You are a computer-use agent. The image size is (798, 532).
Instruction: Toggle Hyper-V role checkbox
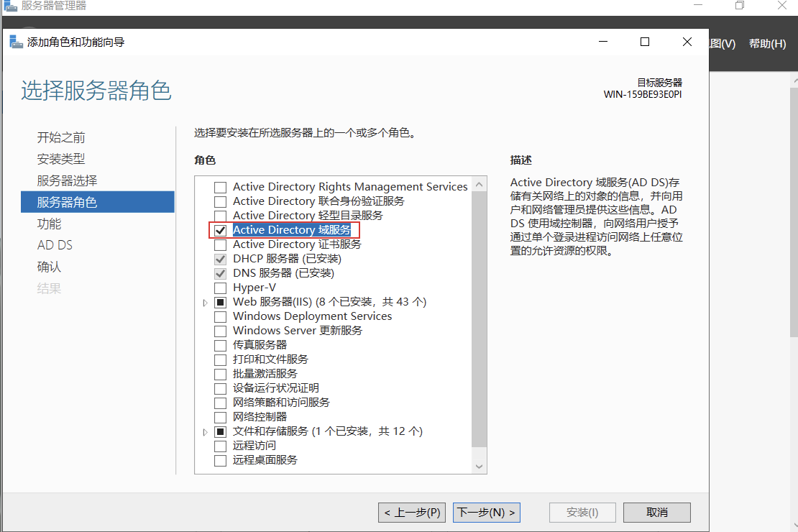[x=221, y=288]
